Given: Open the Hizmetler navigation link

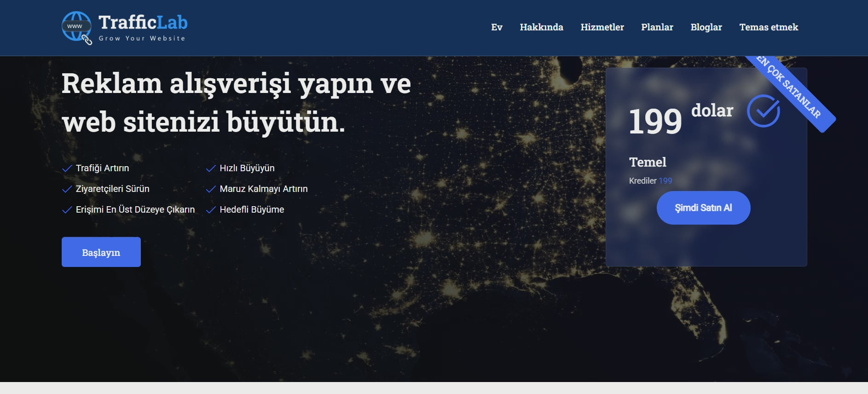Looking at the screenshot, I should point(602,27).
